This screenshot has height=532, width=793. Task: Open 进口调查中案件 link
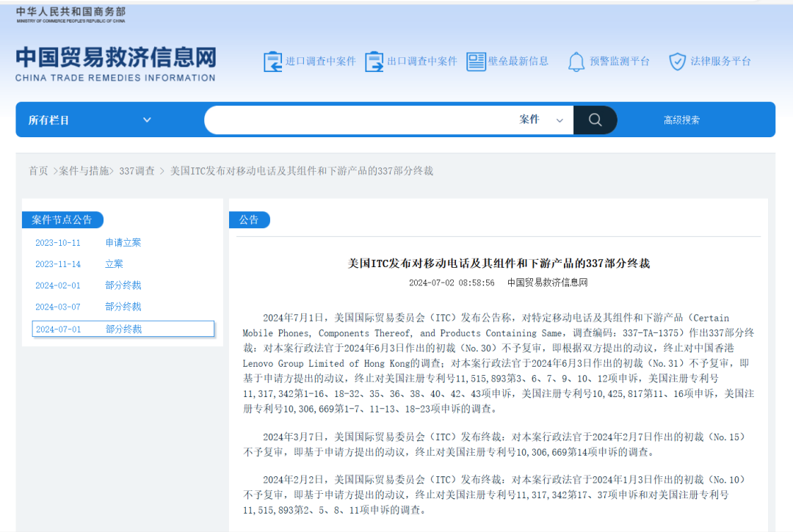(321, 61)
